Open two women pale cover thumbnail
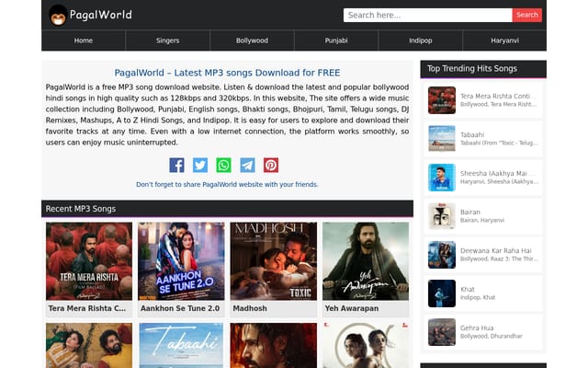588x368 pixels. [x=366, y=346]
